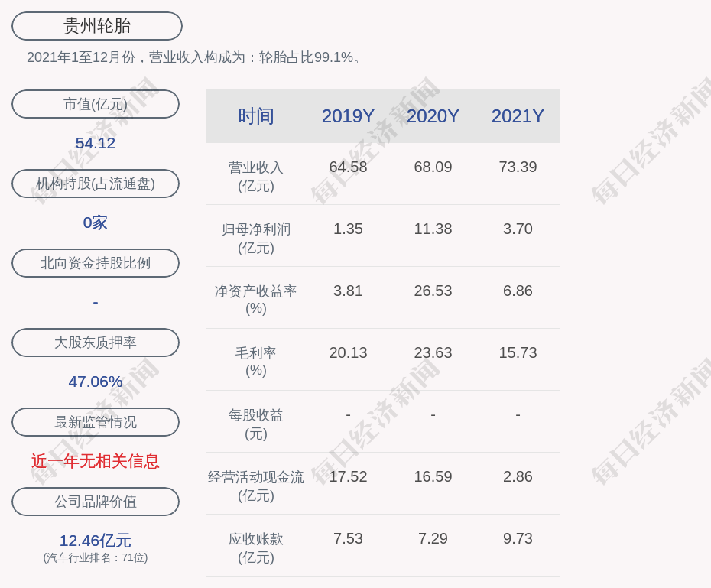Click ROE value 6.86
The image size is (711, 588).
point(518,291)
